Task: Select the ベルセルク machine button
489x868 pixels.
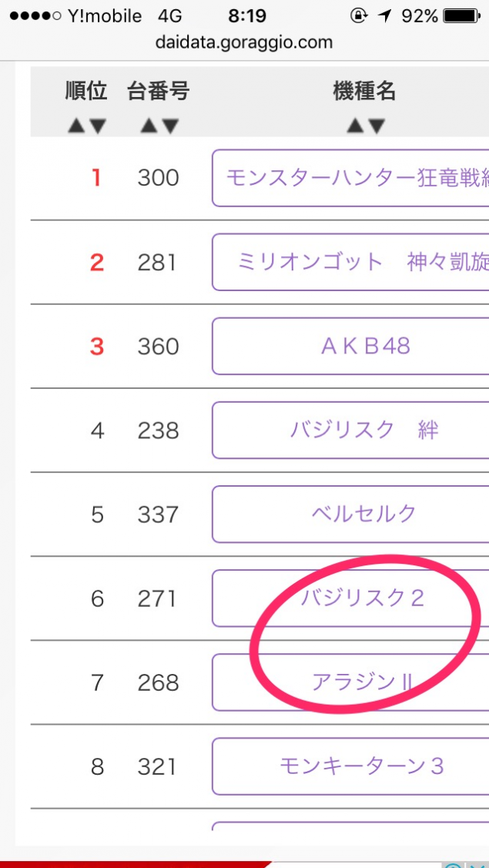Action: pos(350,514)
